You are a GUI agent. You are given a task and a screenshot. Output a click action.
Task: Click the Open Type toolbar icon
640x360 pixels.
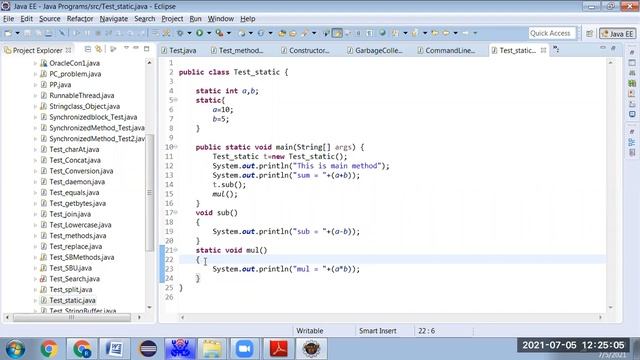point(282,33)
